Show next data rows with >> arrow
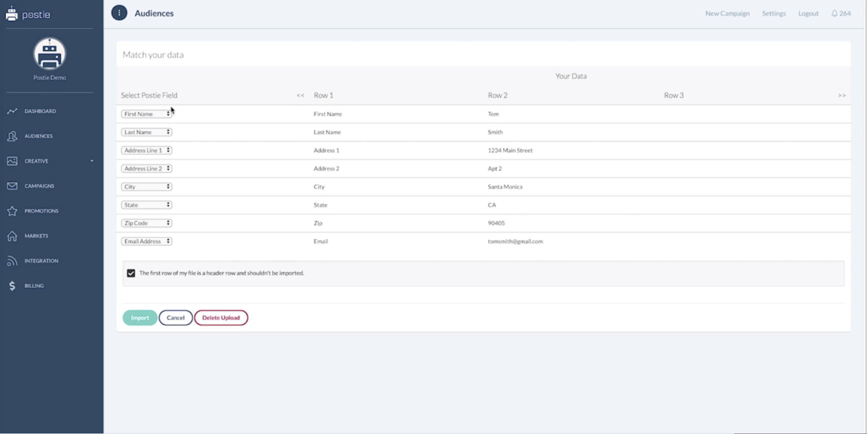Image resolution: width=868 pixels, height=434 pixels. (841, 95)
